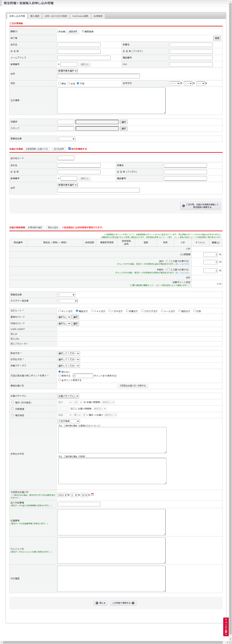Click the 検索 button in 紹介者 row
This screenshot has width=232, height=644.
point(217,38)
